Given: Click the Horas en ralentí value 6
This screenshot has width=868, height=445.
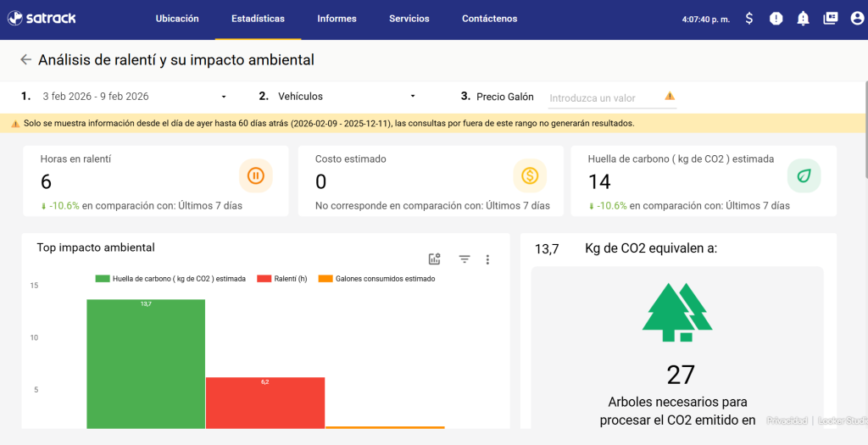Looking at the screenshot, I should tap(46, 181).
